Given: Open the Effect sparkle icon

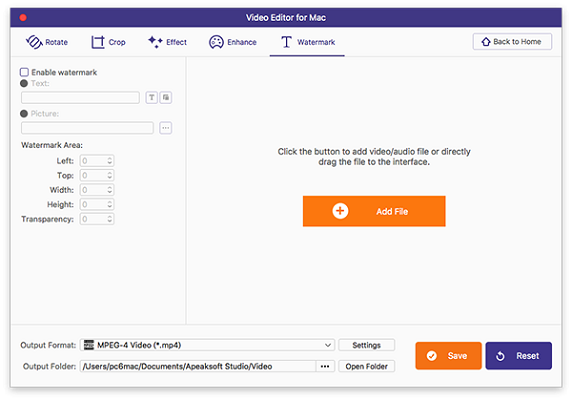Looking at the screenshot, I should click(155, 42).
